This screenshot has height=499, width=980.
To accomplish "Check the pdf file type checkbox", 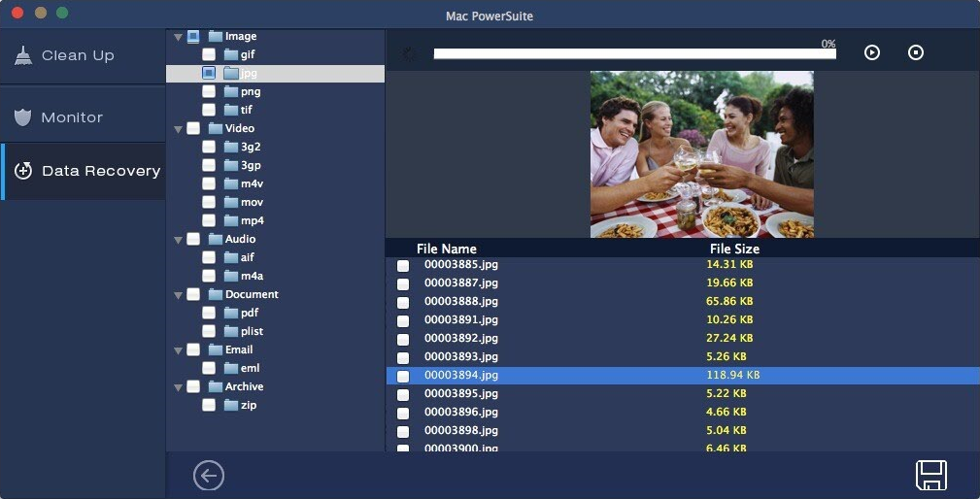I will pos(209,313).
